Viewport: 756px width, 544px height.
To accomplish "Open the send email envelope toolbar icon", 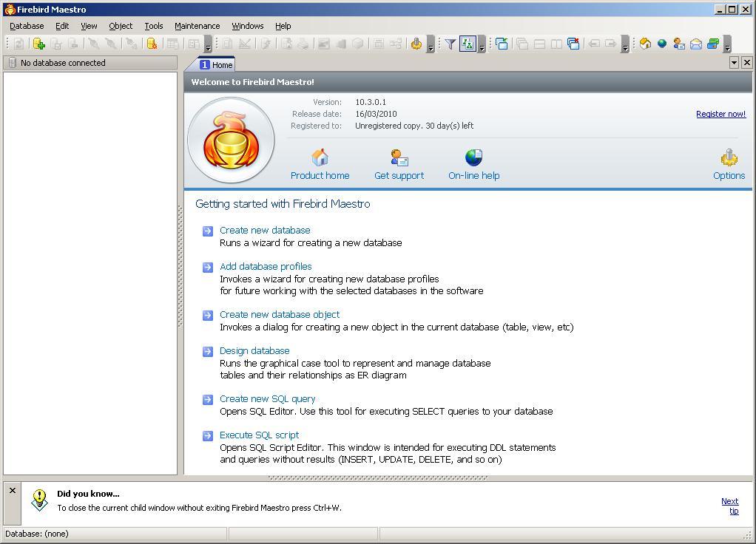I will pos(696,43).
